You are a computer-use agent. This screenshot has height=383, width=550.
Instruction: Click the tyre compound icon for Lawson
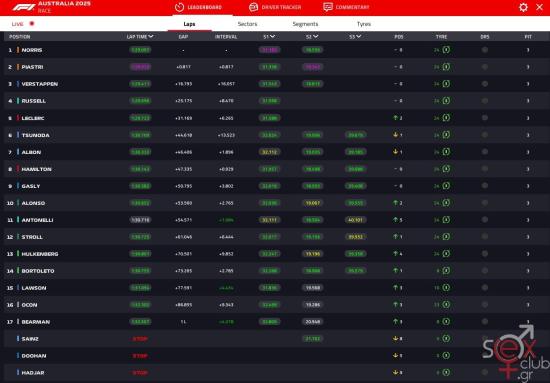(446, 288)
